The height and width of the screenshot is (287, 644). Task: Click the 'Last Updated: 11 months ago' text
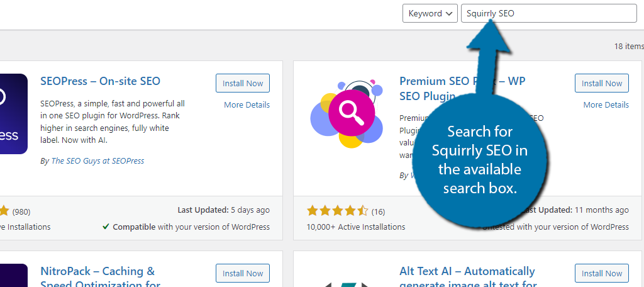click(x=575, y=210)
